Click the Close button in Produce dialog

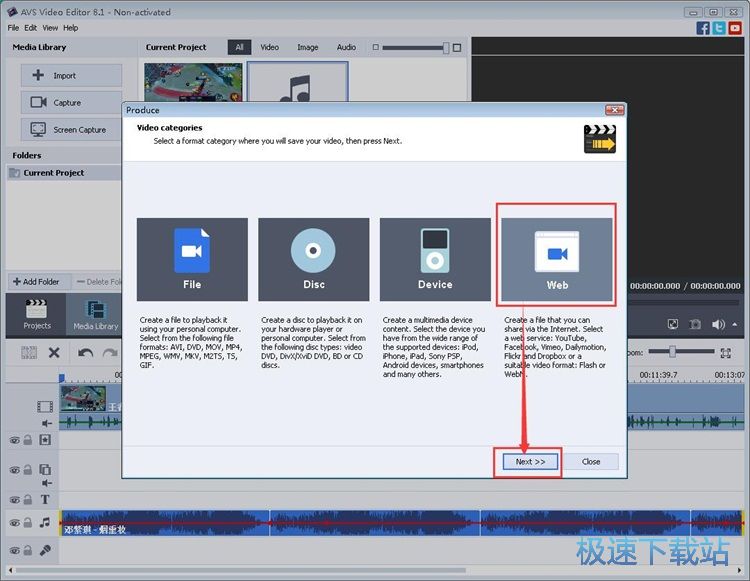(591, 461)
